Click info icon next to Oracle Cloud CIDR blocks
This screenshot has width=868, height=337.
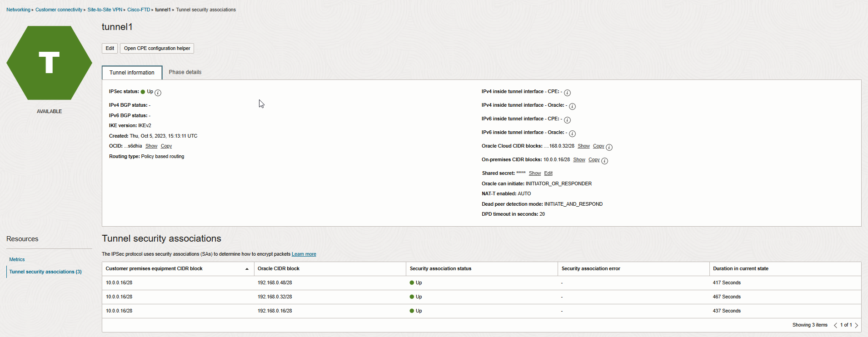pos(609,147)
